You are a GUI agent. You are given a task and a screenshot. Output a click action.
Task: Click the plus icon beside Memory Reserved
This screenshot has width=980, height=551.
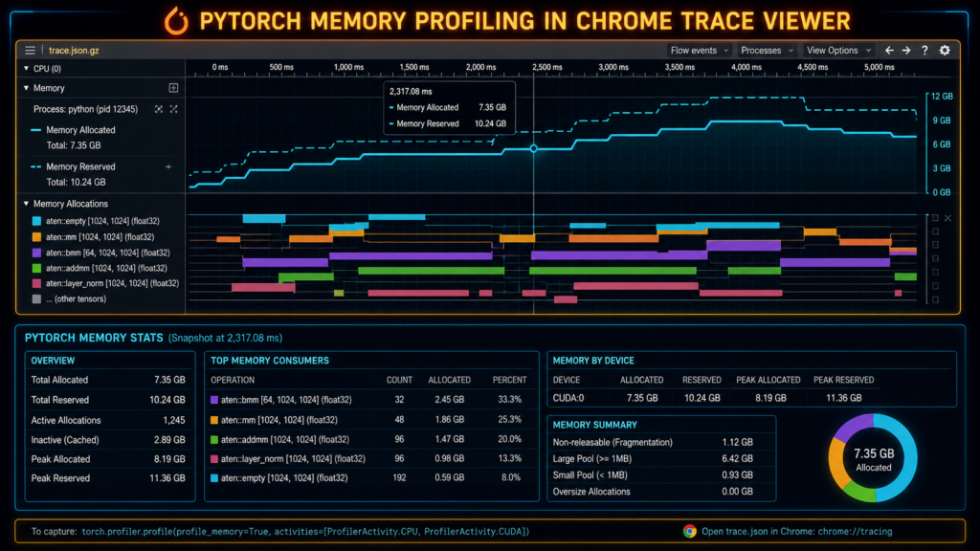tap(168, 166)
